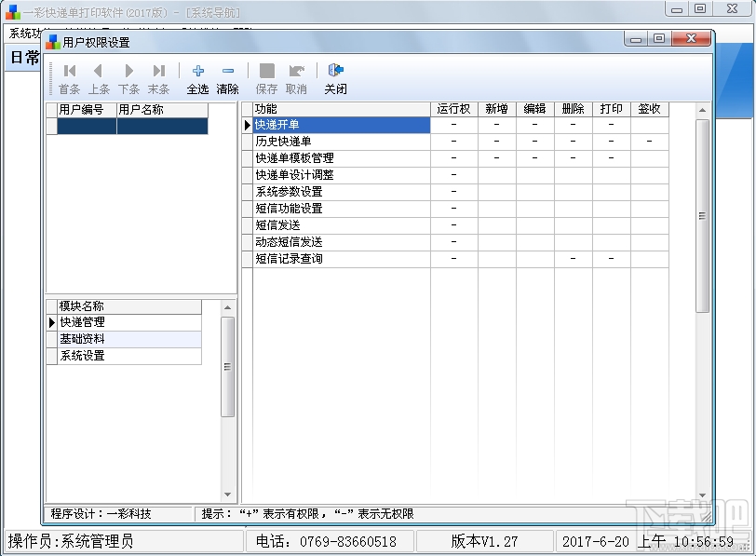Click the module list scrollbar thumb
Image resolution: width=756 pixels, height=556 pixels.
[x=227, y=367]
